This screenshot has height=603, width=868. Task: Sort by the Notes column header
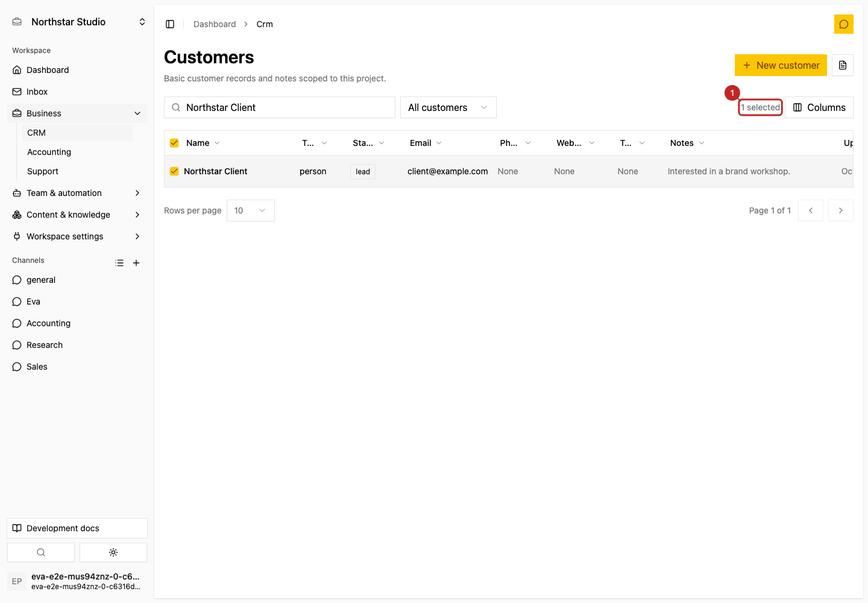[x=687, y=143]
